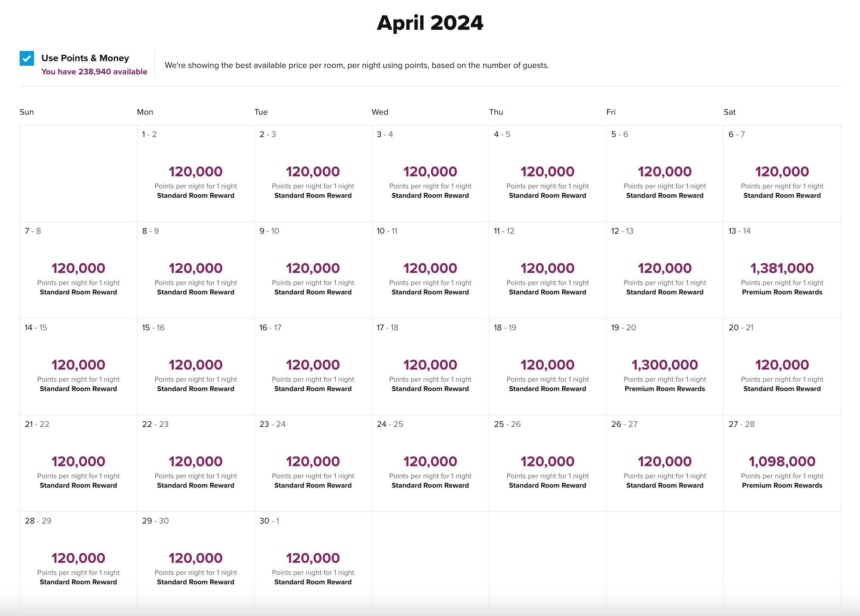
Task: Choose the April 6 - 7 Saturday night
Action: (781, 173)
